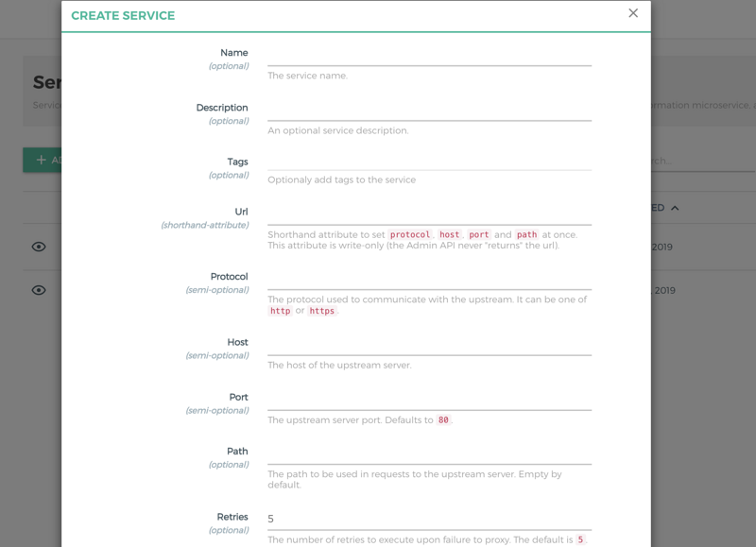Viewport: 756px width, 547px height.
Task: Click the eye icon on second service row
Action: (39, 290)
